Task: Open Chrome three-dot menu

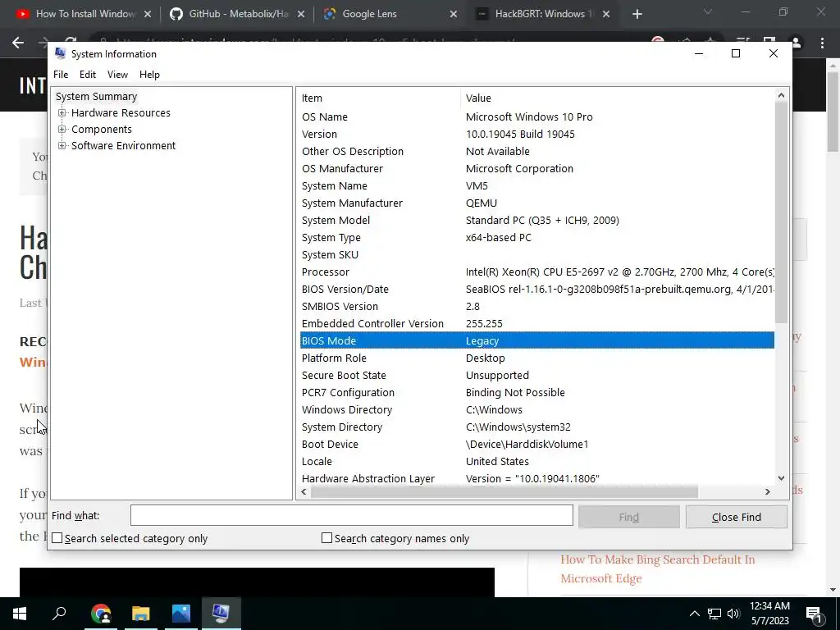Action: coord(822,43)
